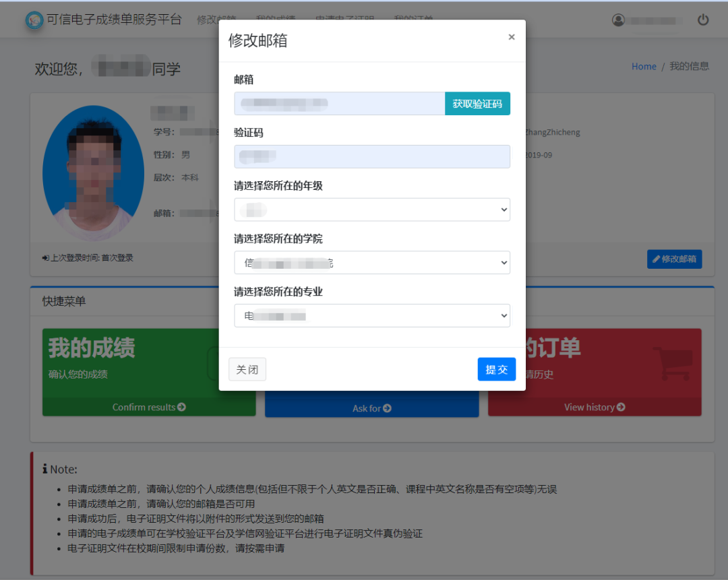Click the arrow icon next to View history

[621, 407]
